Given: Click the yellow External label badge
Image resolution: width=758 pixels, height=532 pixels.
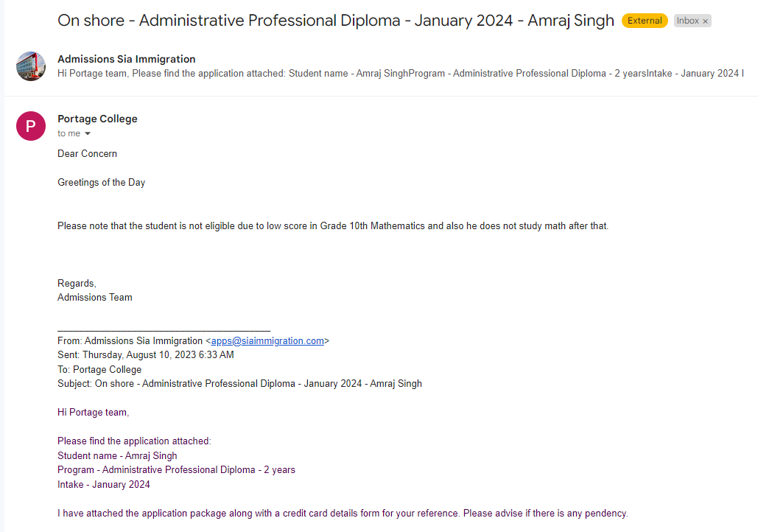Looking at the screenshot, I should click(x=645, y=21).
